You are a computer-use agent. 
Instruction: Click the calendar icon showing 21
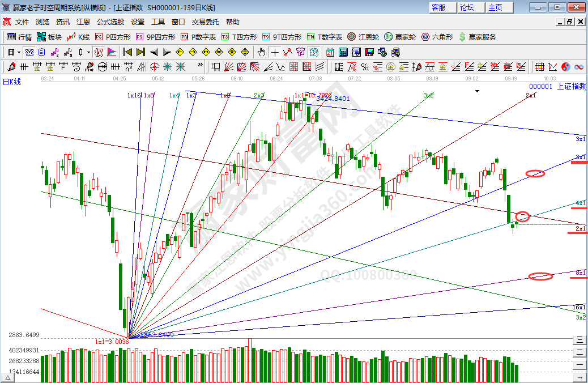click(330, 52)
